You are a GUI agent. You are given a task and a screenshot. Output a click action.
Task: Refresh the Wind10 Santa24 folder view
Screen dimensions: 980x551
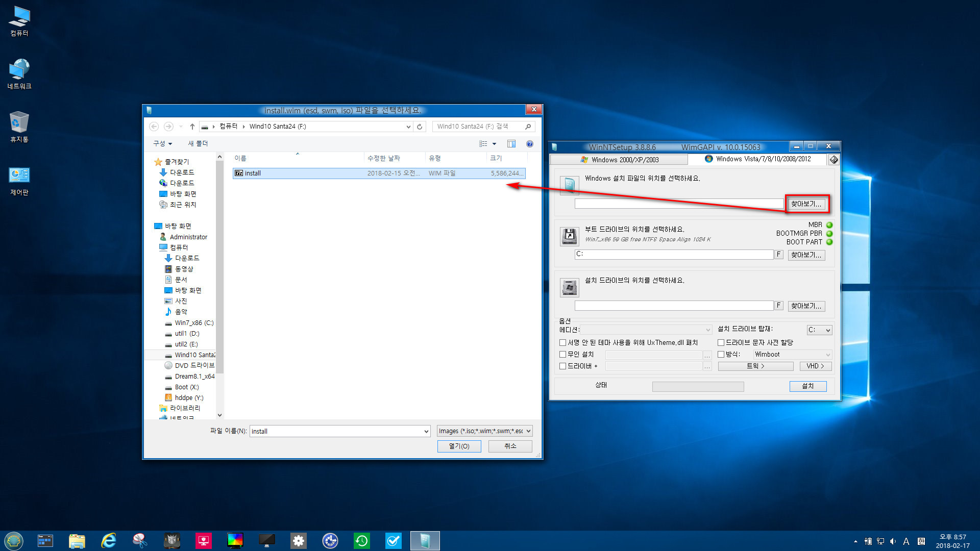click(420, 127)
